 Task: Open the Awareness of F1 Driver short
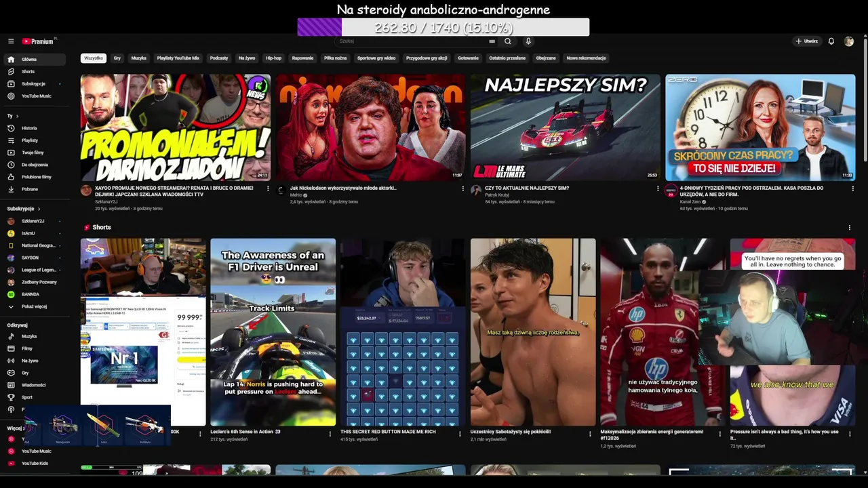click(273, 332)
